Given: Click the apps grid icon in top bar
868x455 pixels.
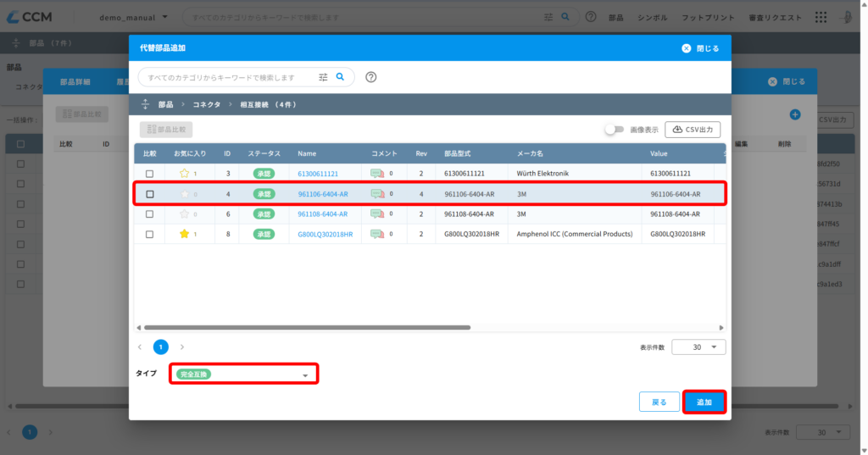Looking at the screenshot, I should [821, 17].
